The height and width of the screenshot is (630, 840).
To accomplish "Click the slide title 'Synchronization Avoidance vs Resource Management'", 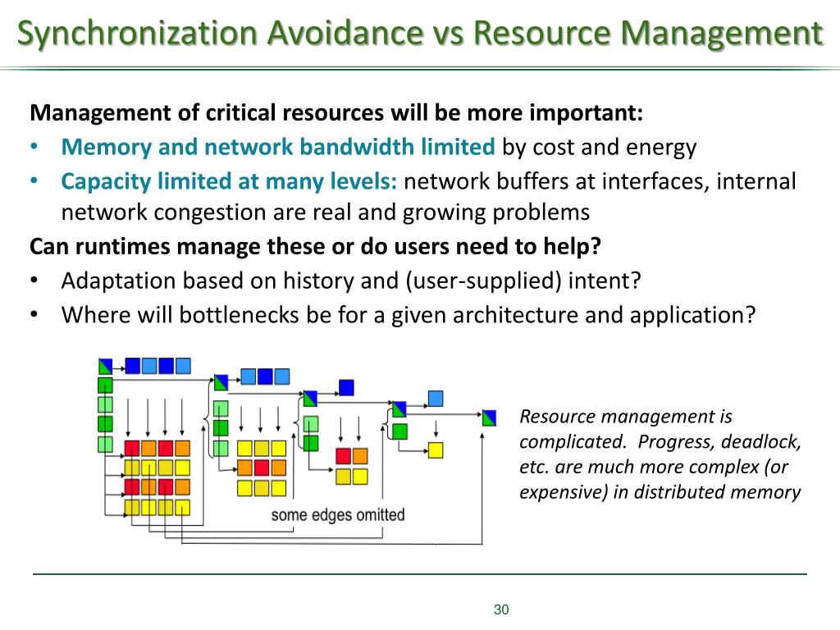I will pos(420,33).
